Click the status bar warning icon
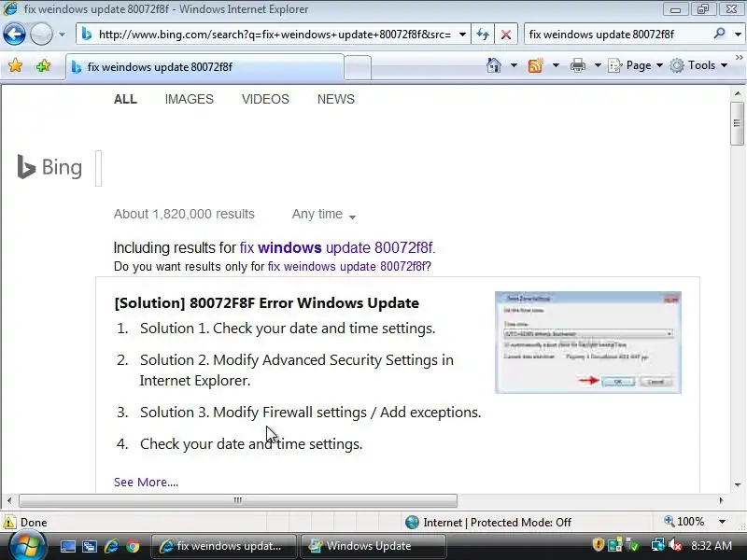The image size is (747, 560). tap(8, 522)
